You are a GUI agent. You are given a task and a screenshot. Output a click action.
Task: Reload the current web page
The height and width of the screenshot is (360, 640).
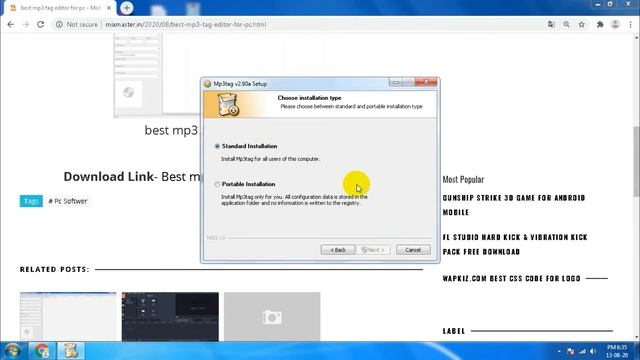(40, 24)
